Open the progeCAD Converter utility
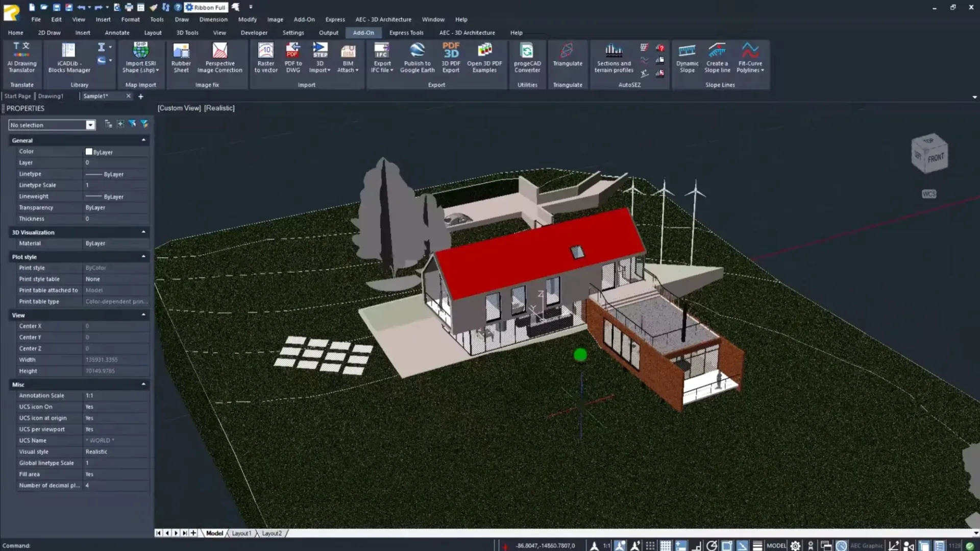The width and height of the screenshot is (980, 551). click(527, 57)
